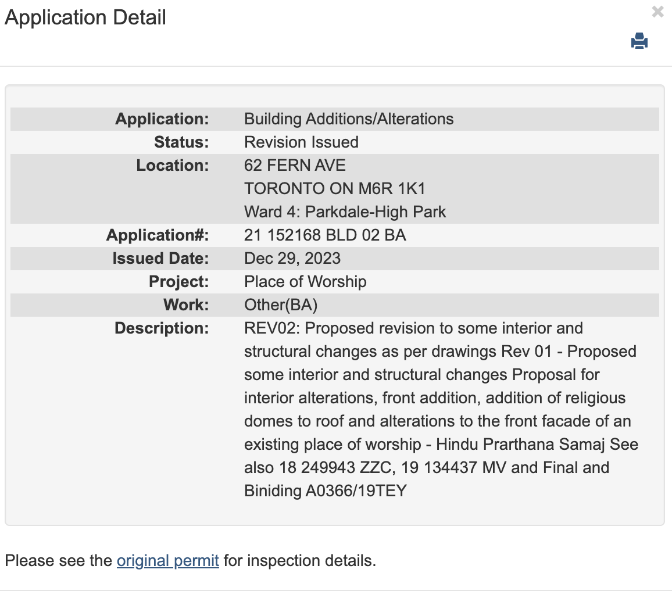Viewport: 672px width, 616px height.
Task: Click the Application# field label
Action: pos(158,235)
